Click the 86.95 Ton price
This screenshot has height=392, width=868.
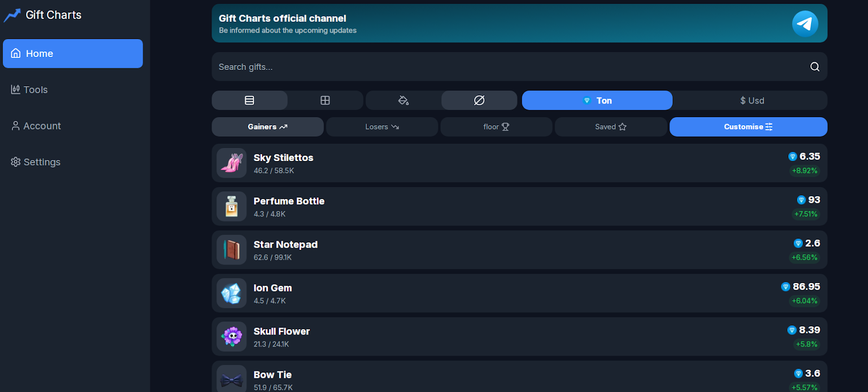(801, 287)
